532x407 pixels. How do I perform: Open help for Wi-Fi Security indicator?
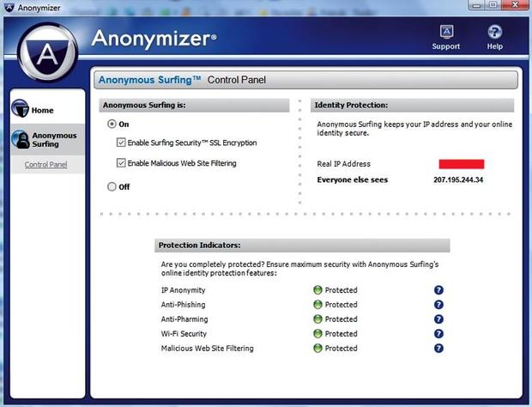438,334
